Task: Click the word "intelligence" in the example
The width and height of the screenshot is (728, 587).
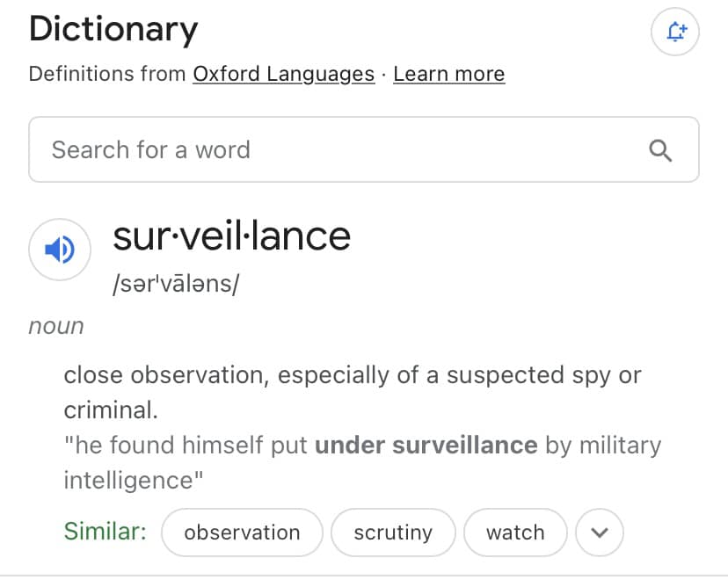Action: coord(129,480)
